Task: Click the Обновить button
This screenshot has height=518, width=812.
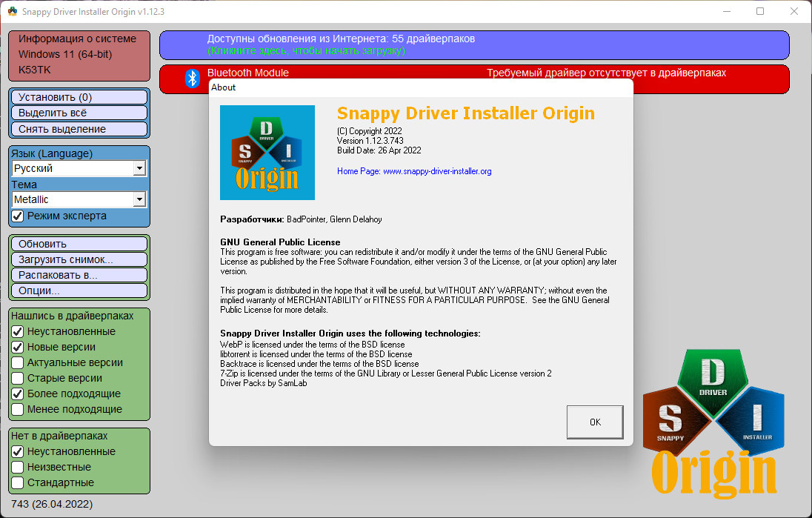Action: 79,244
